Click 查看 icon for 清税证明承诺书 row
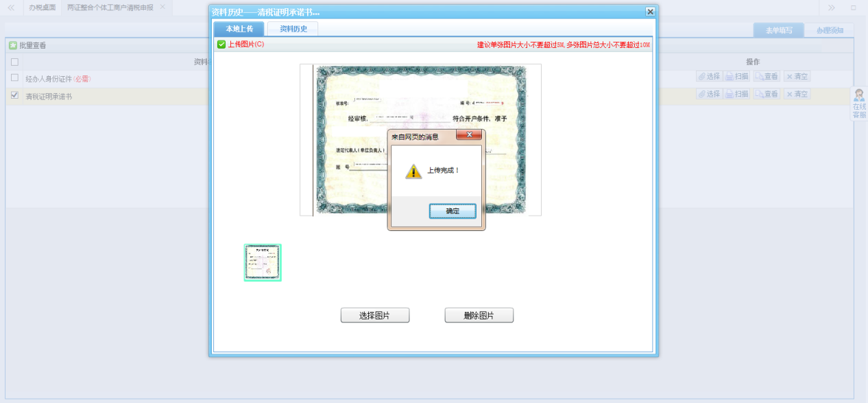Viewport: 868px width, 403px height. pos(758,94)
